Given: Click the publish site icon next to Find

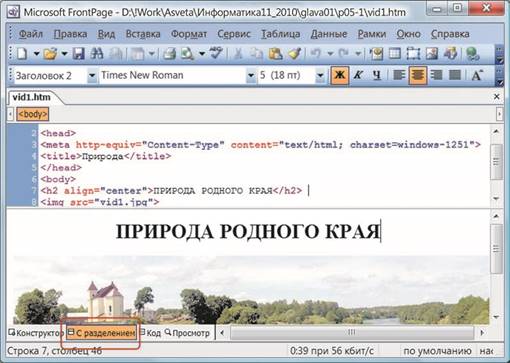Looking at the screenshot, I should [115, 53].
